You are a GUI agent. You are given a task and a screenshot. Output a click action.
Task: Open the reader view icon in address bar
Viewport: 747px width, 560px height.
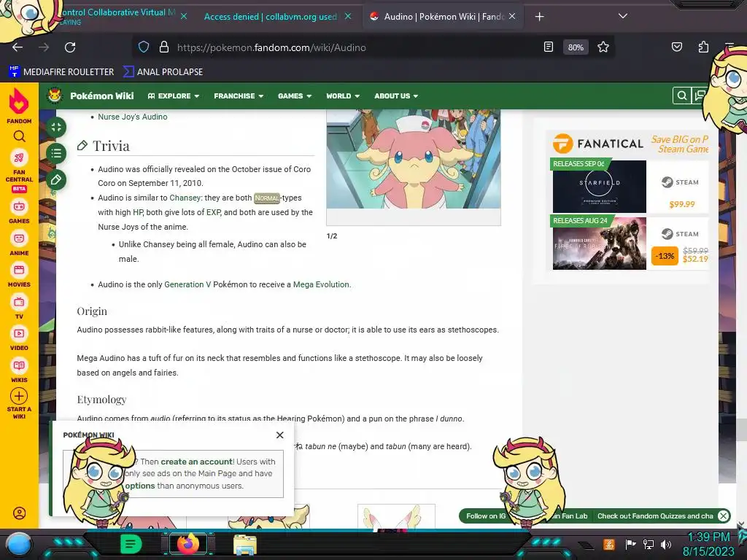click(549, 47)
